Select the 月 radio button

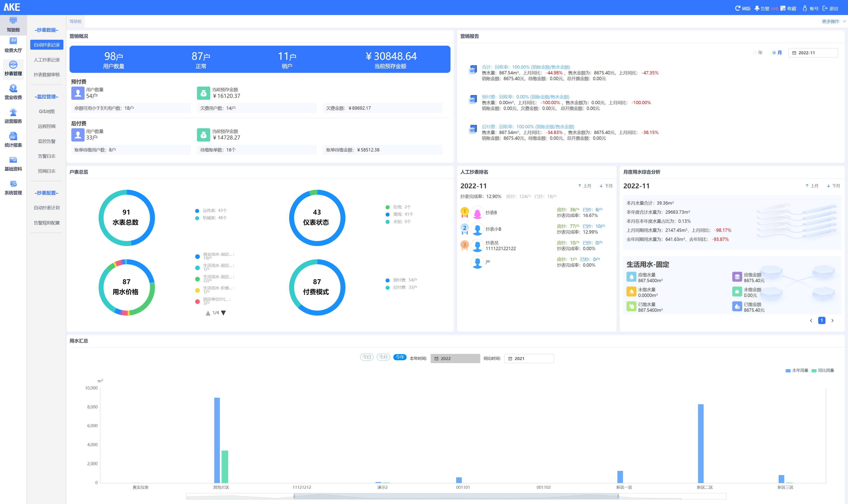pos(774,53)
